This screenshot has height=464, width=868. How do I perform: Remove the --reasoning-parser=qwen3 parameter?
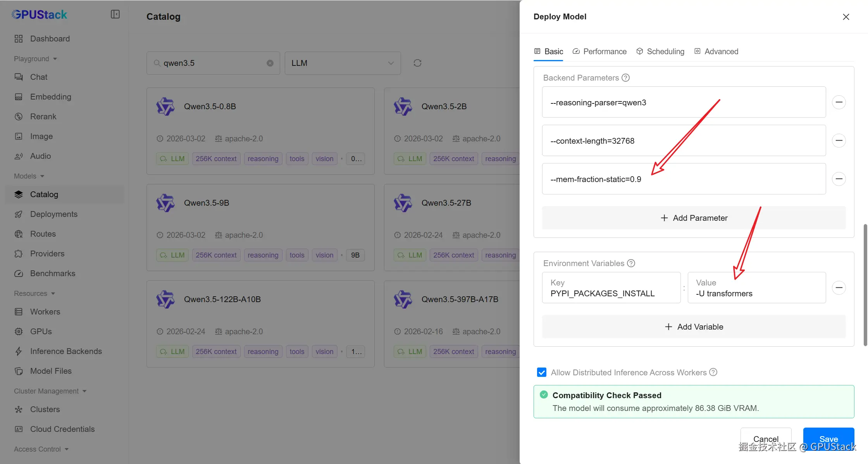(x=839, y=102)
